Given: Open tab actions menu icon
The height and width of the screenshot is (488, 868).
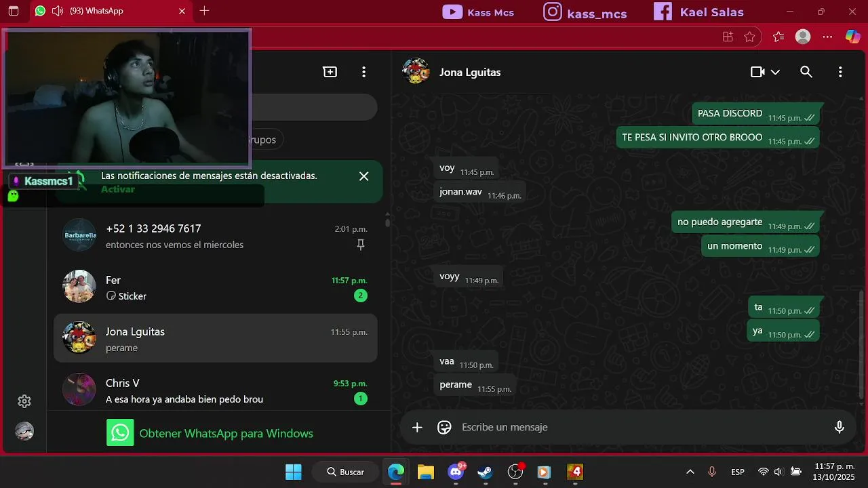Looking at the screenshot, I should pos(14,11).
